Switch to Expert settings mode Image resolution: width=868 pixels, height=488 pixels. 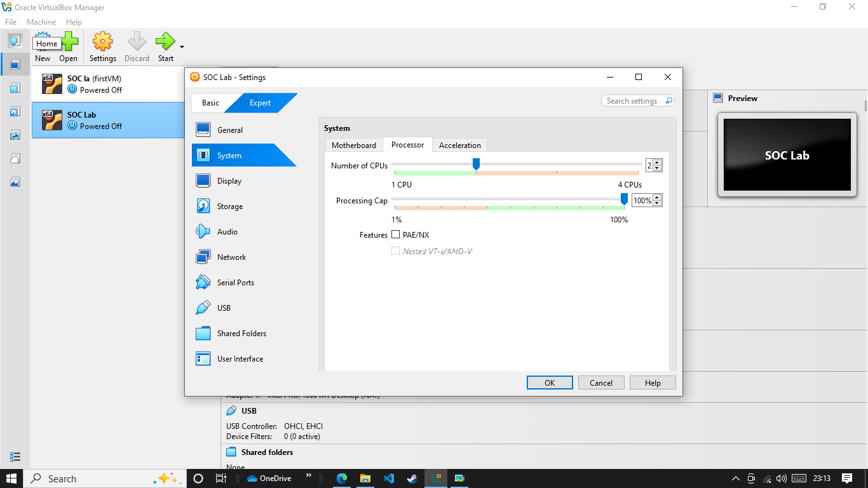(x=260, y=103)
